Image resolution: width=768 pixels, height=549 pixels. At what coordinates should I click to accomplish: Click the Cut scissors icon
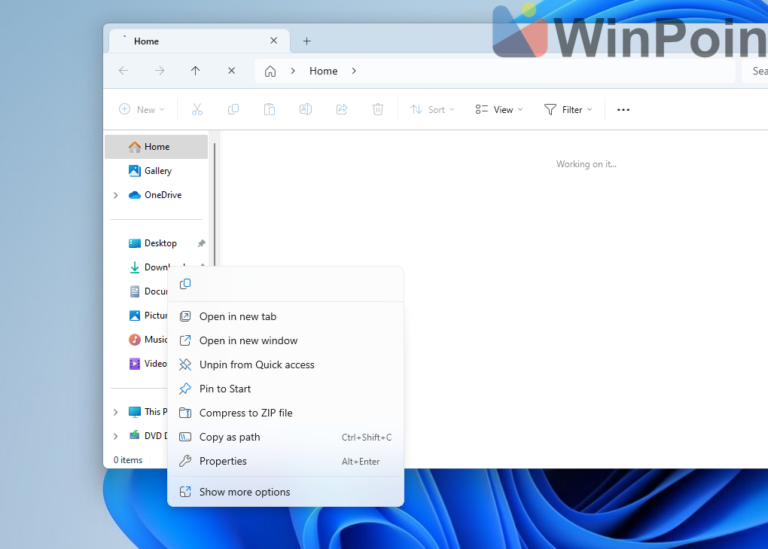coord(197,110)
